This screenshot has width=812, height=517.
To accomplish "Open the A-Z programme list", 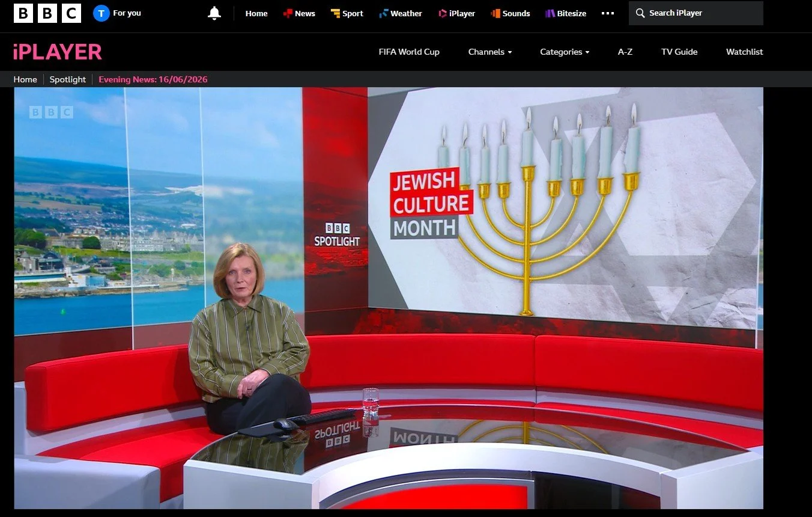I will click(625, 52).
